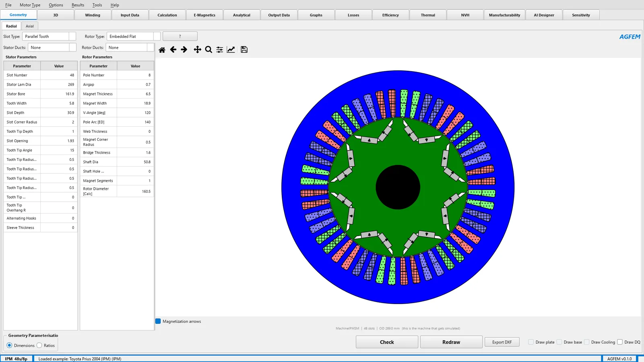This screenshot has height=362, width=644.
Task: Click the forward arrow view icon
Action: [x=184, y=49]
